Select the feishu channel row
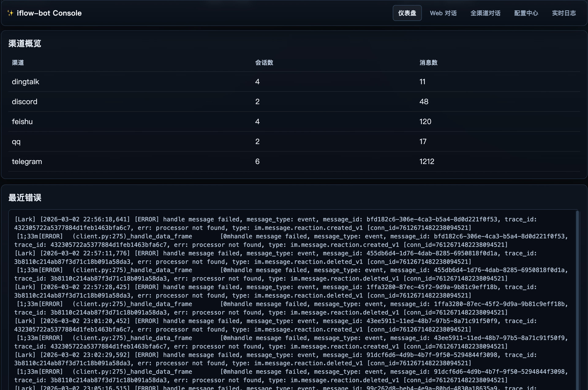This screenshot has width=588, height=390. click(22, 121)
